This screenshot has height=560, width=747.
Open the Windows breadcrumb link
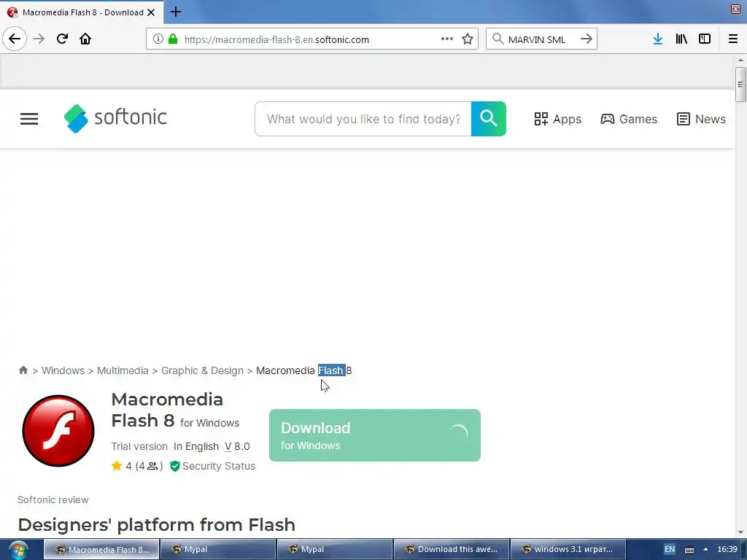(x=63, y=370)
